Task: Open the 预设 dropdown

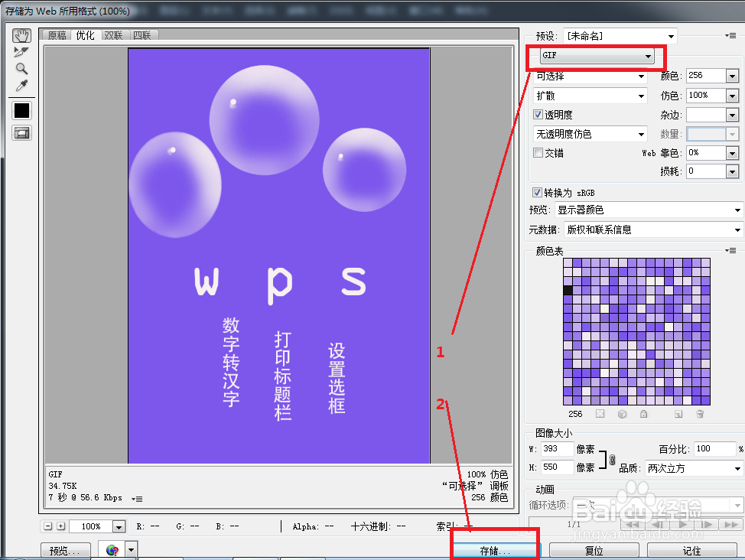Action: pos(620,36)
